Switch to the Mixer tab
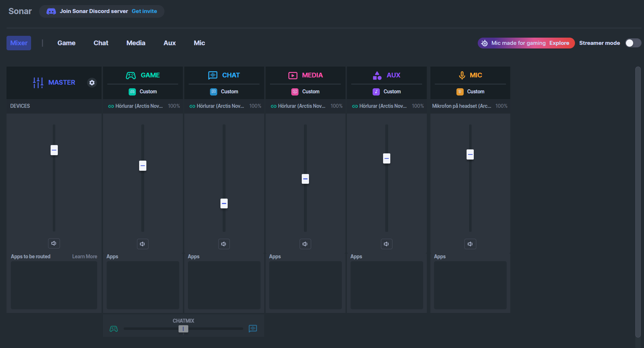This screenshot has width=644, height=348. click(19, 43)
